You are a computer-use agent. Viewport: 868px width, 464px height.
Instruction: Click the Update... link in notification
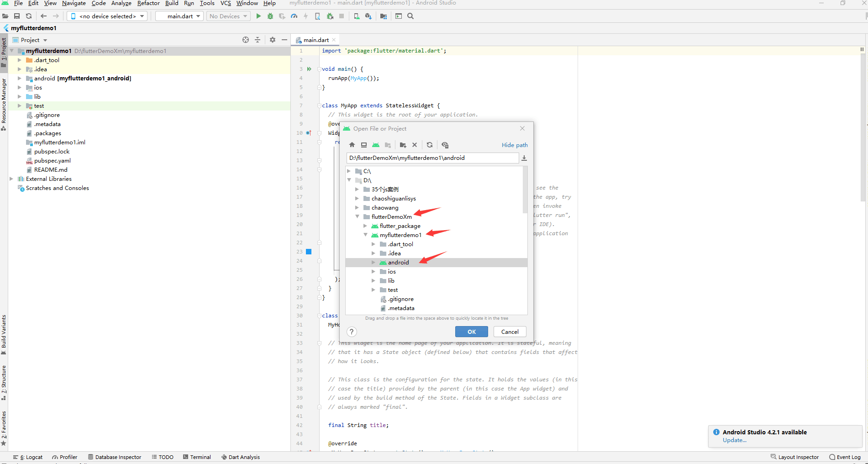point(734,440)
